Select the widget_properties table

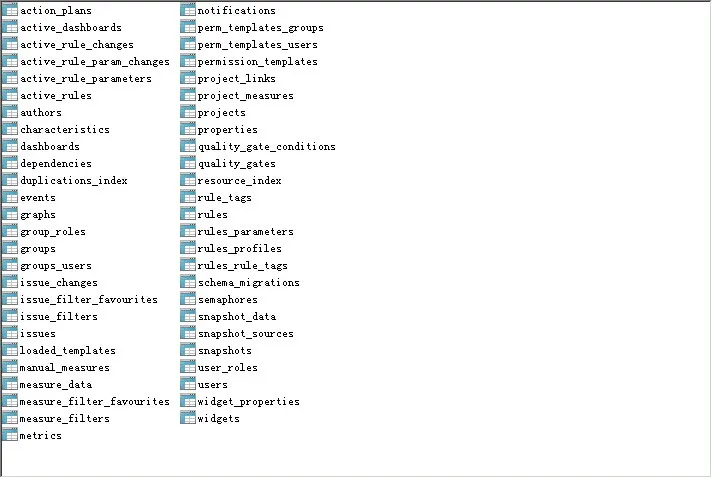coord(249,402)
